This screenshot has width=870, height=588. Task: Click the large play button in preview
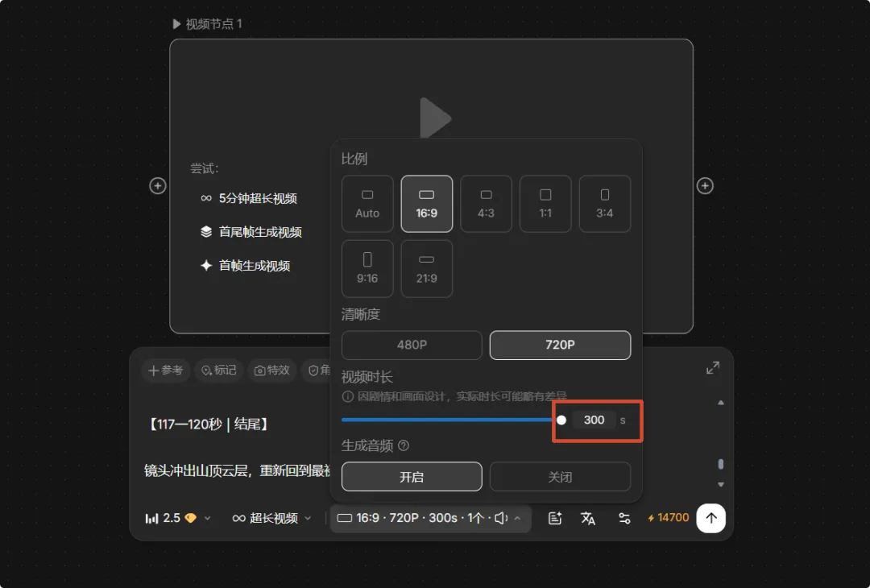click(435, 118)
